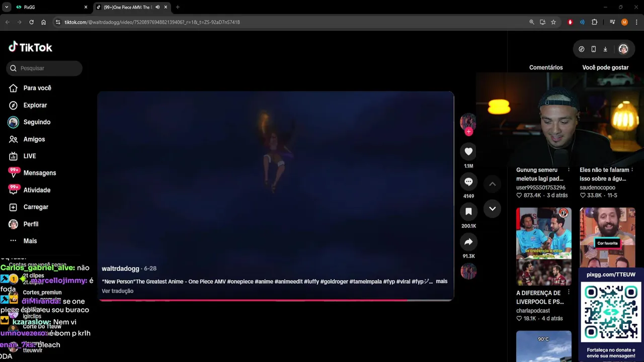Bookmark page with the star icon
Screen dimensions: 644x362
click(553, 22)
